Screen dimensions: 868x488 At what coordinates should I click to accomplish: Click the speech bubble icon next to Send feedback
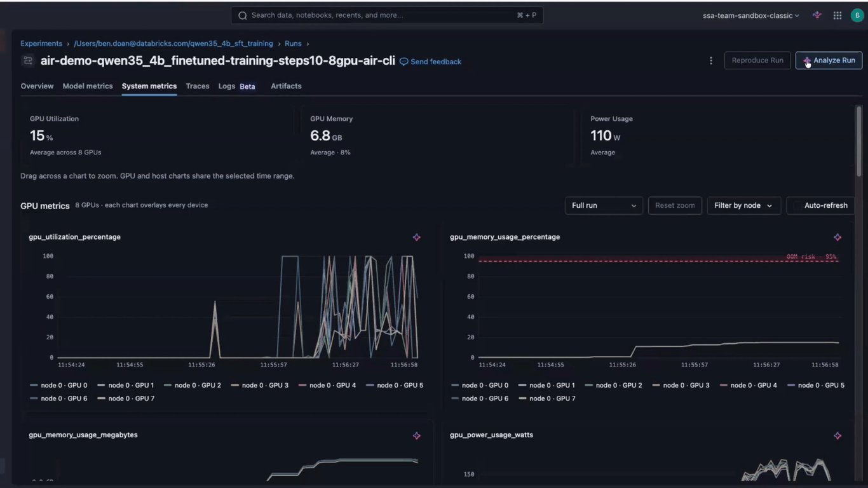(403, 62)
